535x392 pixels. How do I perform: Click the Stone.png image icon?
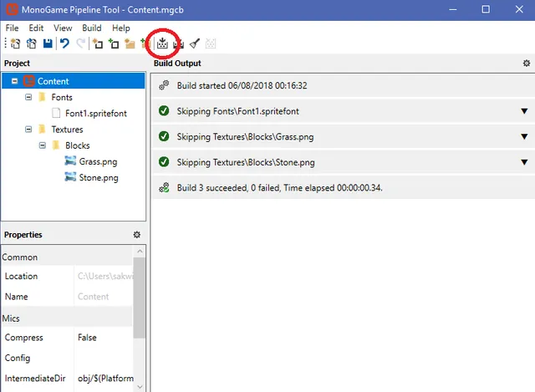coord(70,176)
